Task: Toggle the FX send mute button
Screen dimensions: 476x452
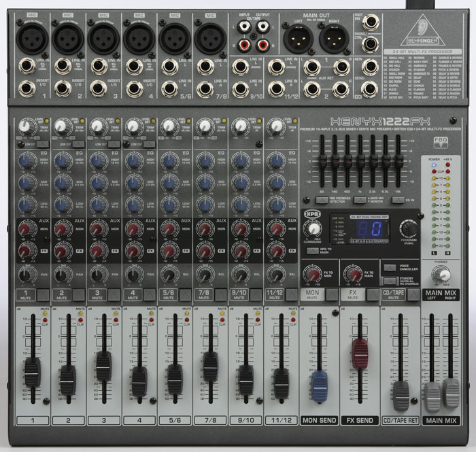Action: 373,294
